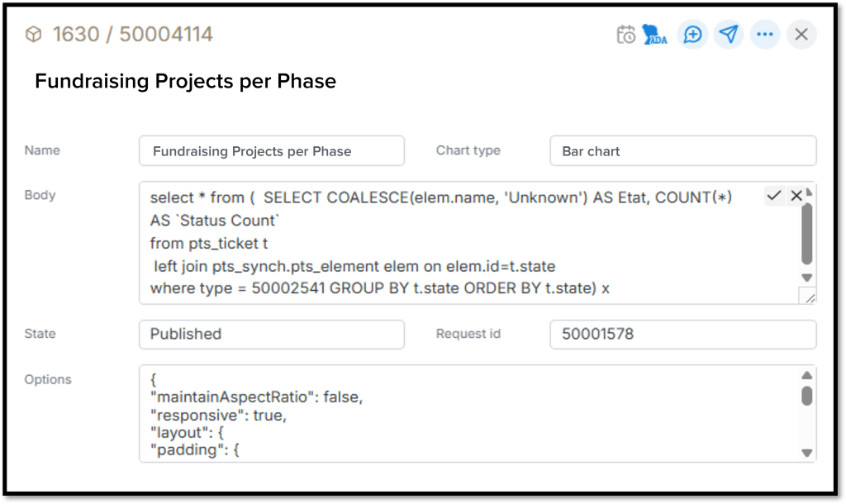This screenshot has width=846, height=504.
Task: Click the calendar clock schedule icon
Action: 626,35
